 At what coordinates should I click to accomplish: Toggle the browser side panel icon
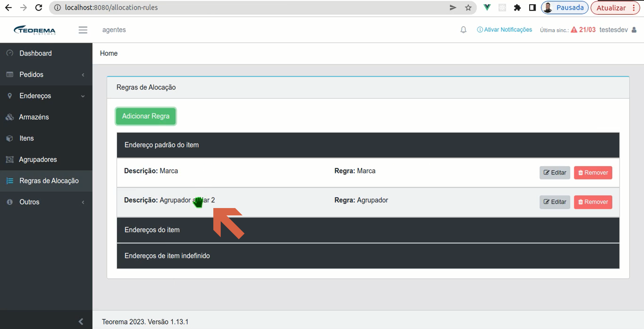click(532, 7)
